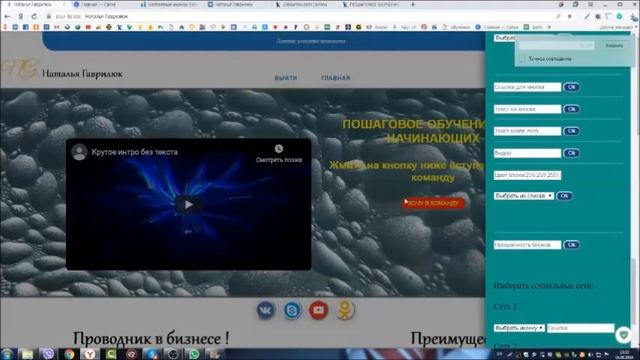This screenshot has width=640, height=360.
Task: Open a new browser tab with the plus icon
Action: [x=413, y=4]
